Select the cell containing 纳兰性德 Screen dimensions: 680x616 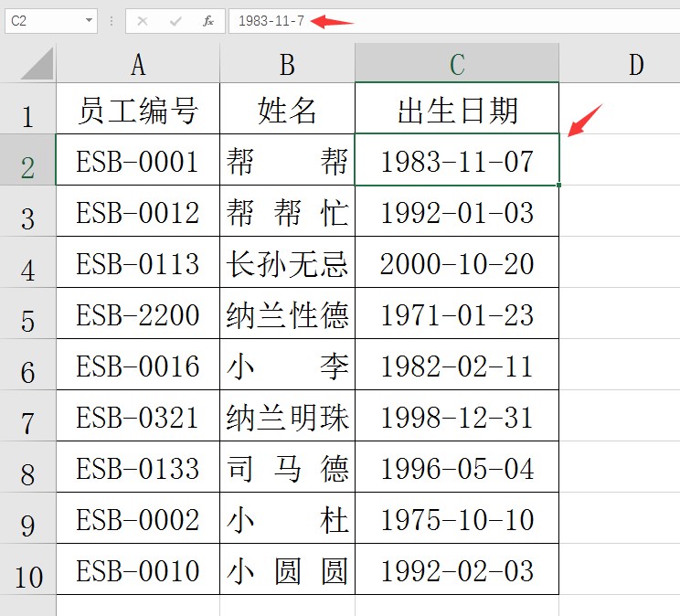pyautogui.click(x=287, y=315)
